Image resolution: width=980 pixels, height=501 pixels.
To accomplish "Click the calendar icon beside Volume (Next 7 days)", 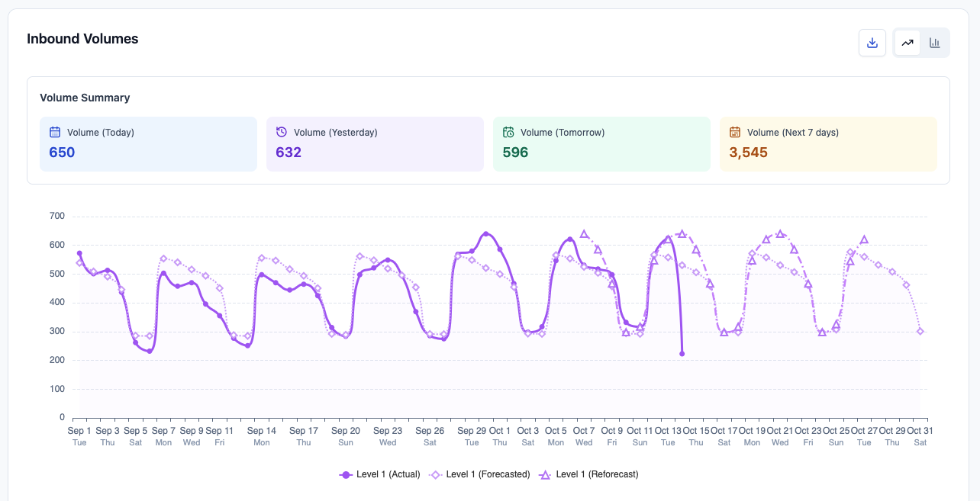I will tap(735, 132).
